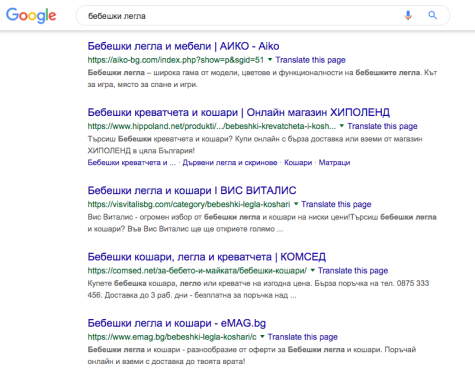
Task: Click Translate this page for emag.bg result
Action: pyautogui.click(x=303, y=337)
